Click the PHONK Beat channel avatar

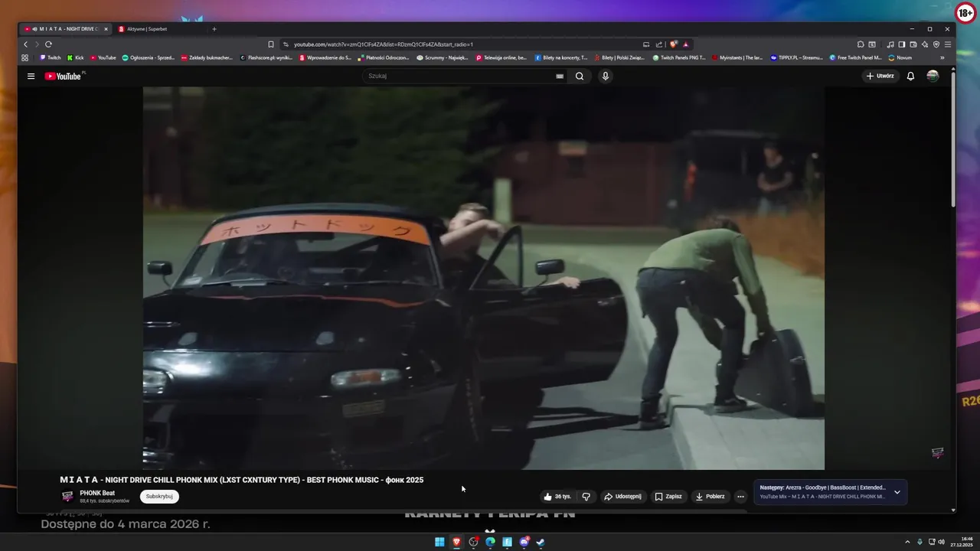click(x=67, y=497)
